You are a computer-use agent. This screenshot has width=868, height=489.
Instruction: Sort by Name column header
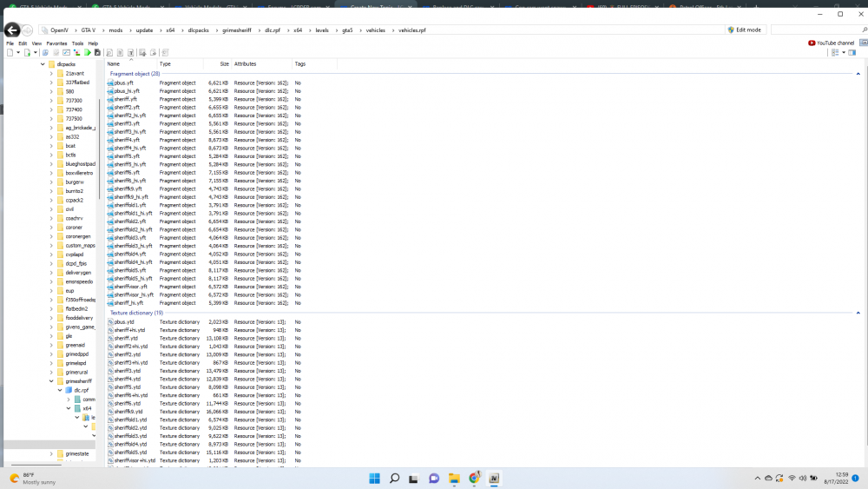click(x=131, y=64)
